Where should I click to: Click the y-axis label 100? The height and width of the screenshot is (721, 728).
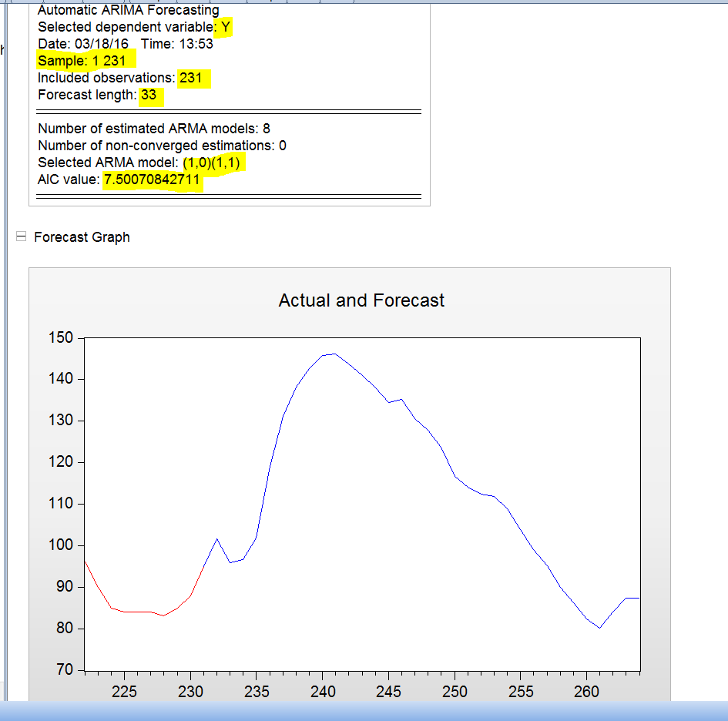[x=61, y=545]
